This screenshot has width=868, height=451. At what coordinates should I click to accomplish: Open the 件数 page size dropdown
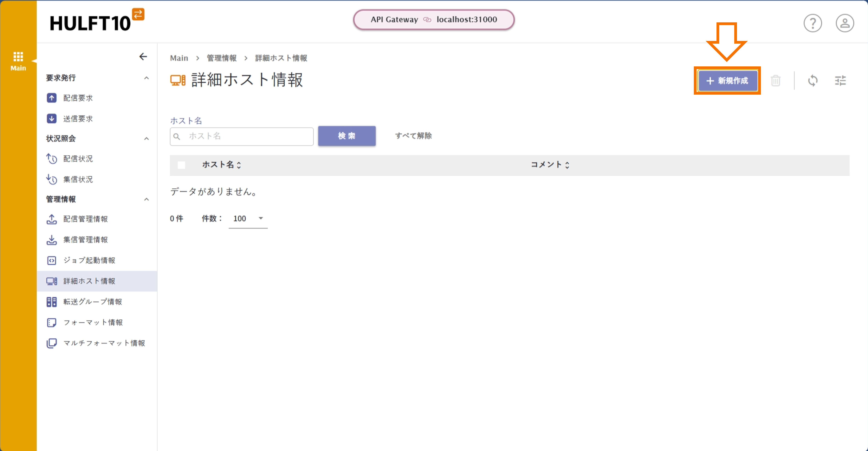click(x=248, y=218)
